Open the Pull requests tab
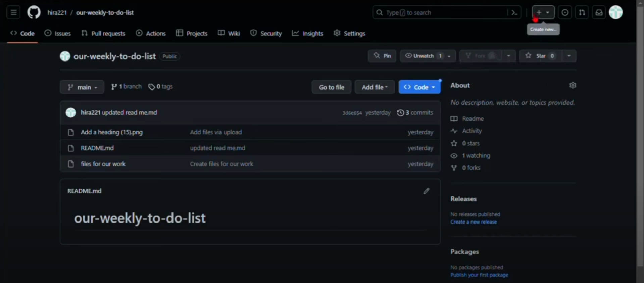This screenshot has width=644, height=283. pos(103,33)
